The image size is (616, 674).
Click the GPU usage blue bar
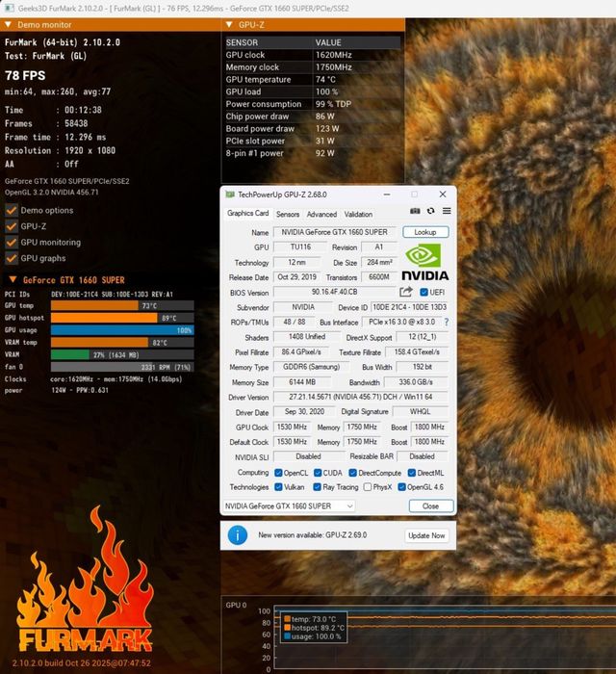click(122, 330)
